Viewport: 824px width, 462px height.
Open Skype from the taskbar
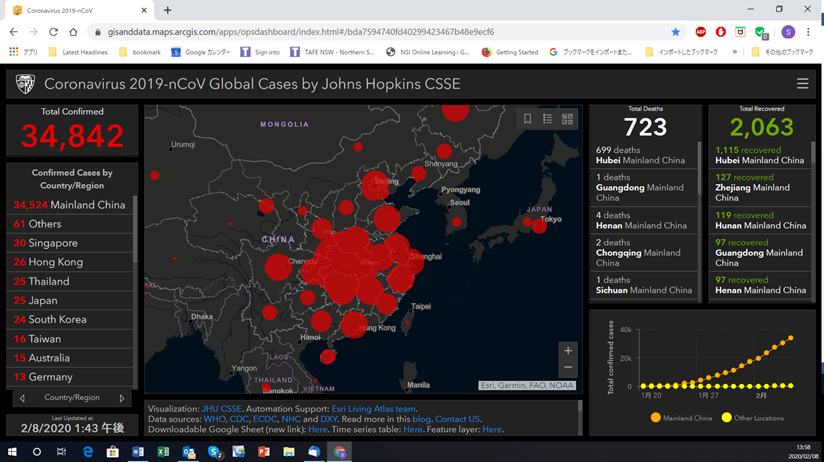(214, 452)
